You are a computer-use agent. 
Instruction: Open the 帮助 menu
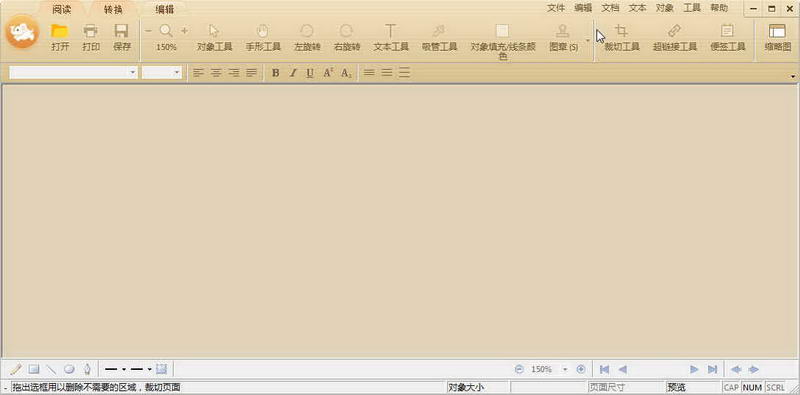pos(719,8)
